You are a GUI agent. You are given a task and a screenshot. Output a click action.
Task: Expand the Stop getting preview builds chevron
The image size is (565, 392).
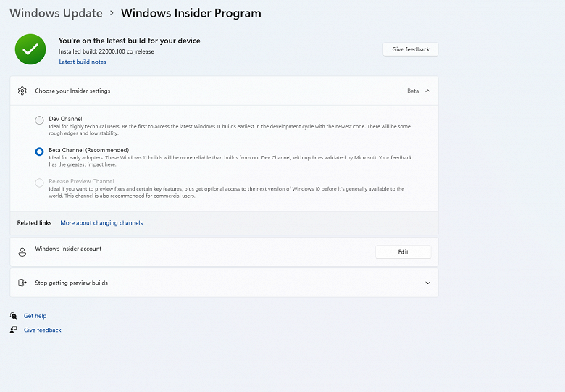(x=427, y=283)
